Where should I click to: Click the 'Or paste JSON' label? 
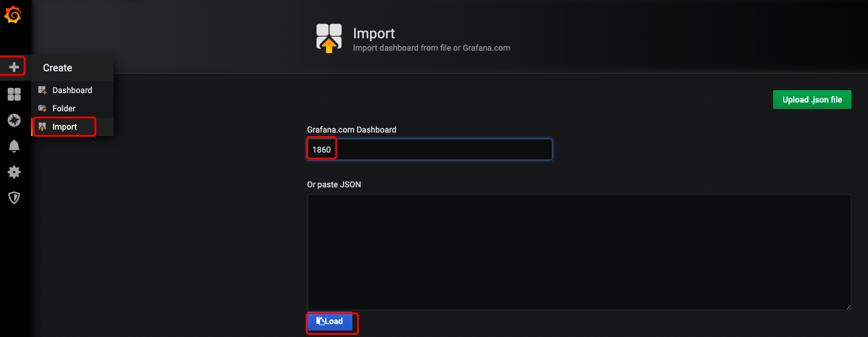click(x=334, y=184)
